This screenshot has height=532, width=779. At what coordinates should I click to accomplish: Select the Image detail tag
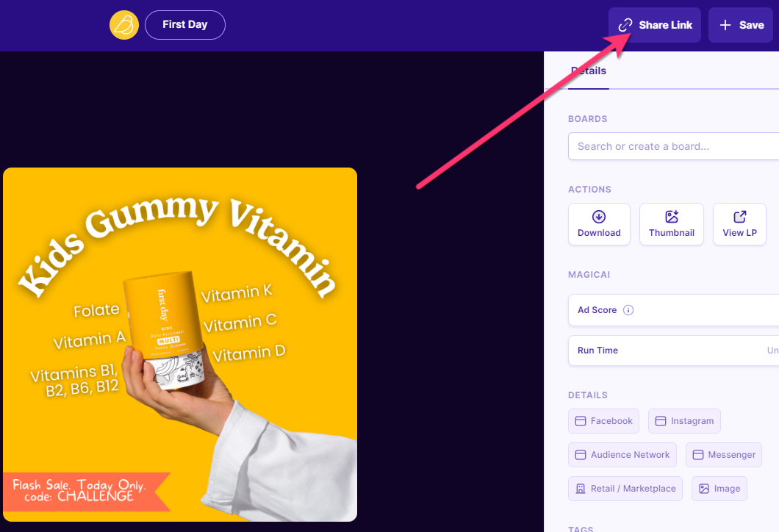(x=719, y=489)
